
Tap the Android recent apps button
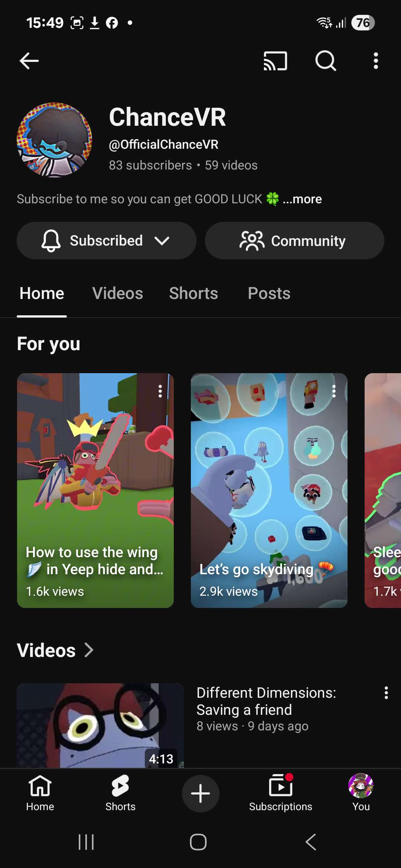point(86,842)
